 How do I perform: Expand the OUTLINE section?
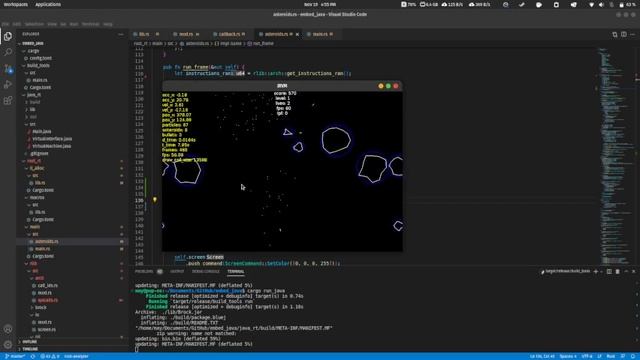[x=29, y=342]
